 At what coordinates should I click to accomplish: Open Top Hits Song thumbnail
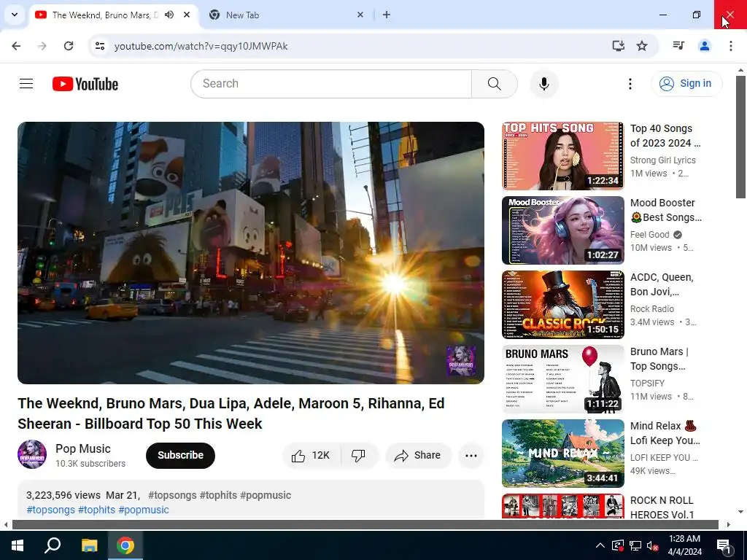coord(562,156)
